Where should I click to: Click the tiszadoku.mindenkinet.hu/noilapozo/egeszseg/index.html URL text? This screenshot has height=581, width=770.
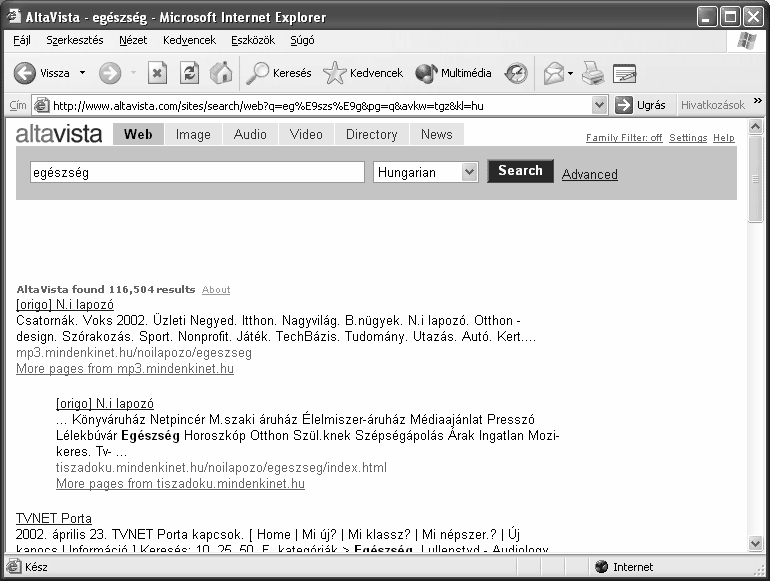coord(221,468)
